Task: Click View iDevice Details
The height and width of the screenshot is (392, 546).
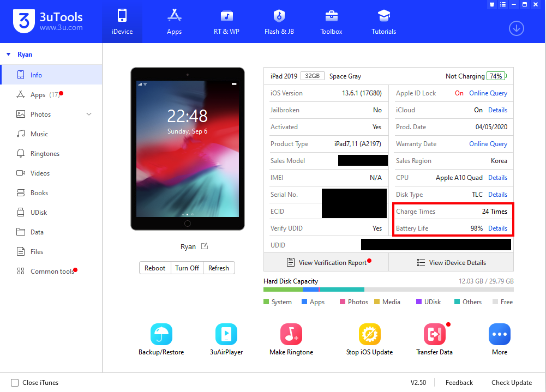Action: [451, 262]
